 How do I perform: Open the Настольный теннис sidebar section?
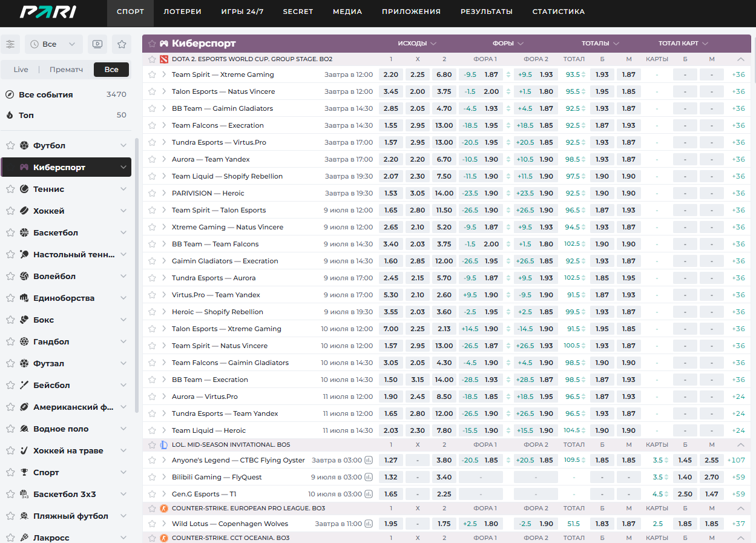[66, 255]
